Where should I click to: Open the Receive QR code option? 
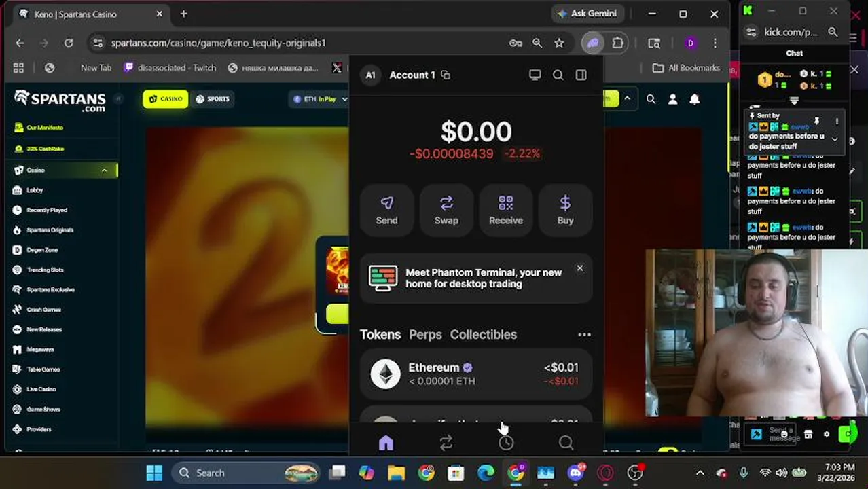pyautogui.click(x=506, y=210)
